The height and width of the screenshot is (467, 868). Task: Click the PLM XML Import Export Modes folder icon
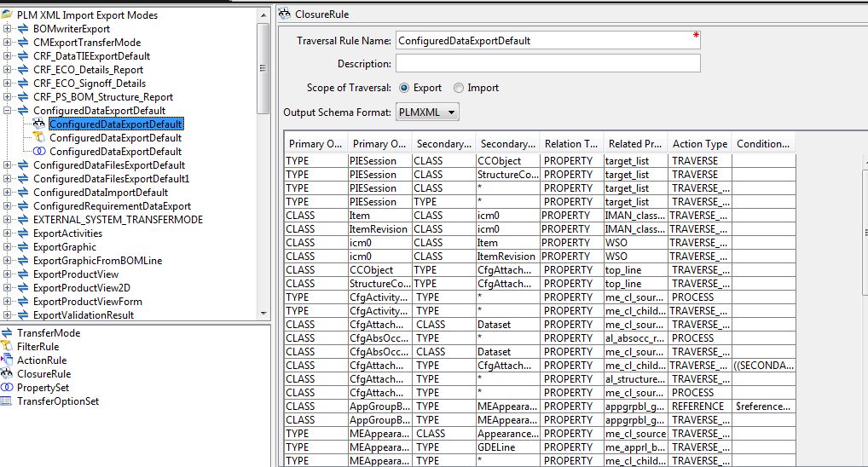[7, 14]
